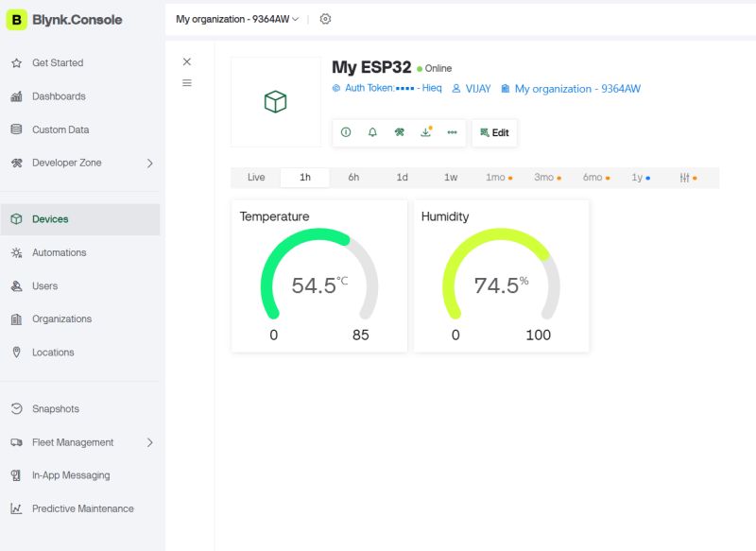
Task: Click the In-App Messaging icon
Action: 16,475
